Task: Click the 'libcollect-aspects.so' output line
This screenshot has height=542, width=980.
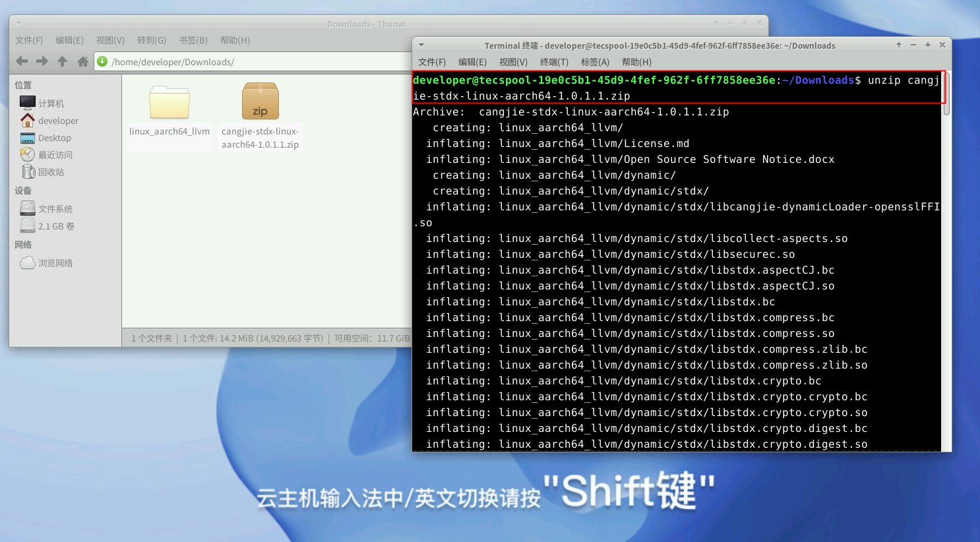Action: [x=637, y=238]
